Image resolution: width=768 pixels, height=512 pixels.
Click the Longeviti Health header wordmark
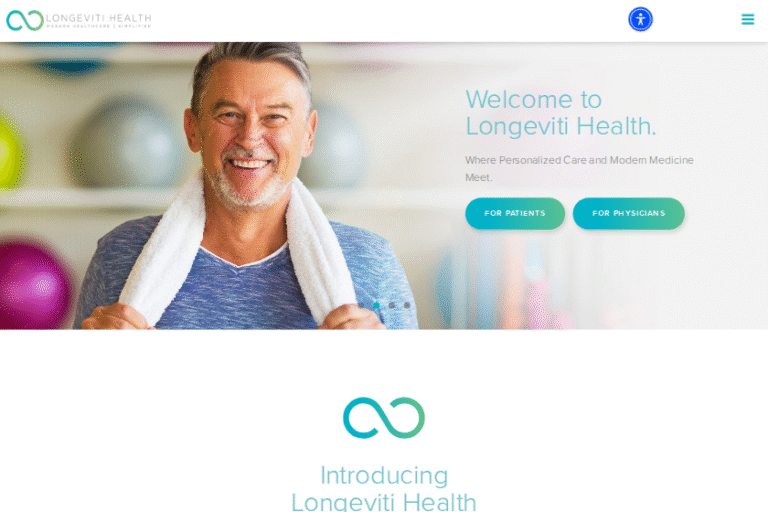pos(98,18)
